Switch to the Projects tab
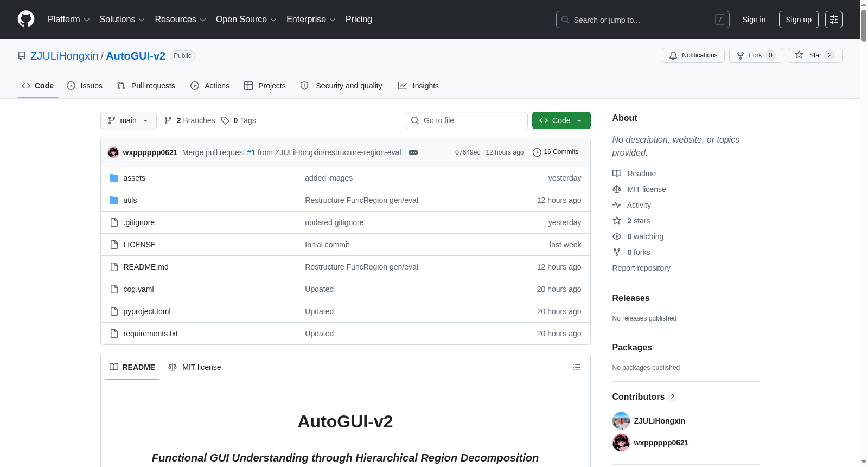The height and width of the screenshot is (467, 868). (265, 86)
